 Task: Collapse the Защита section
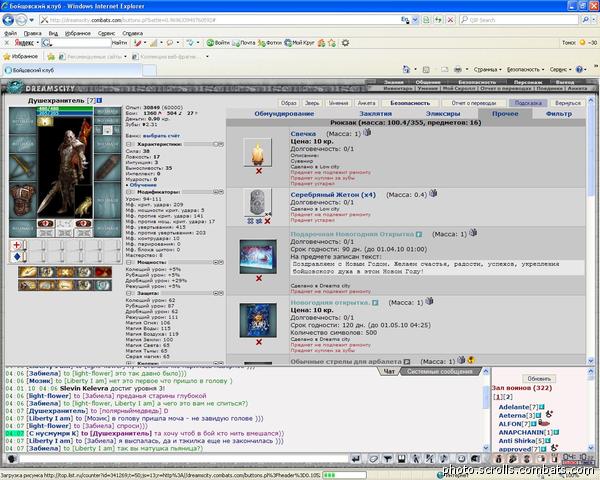[x=129, y=293]
